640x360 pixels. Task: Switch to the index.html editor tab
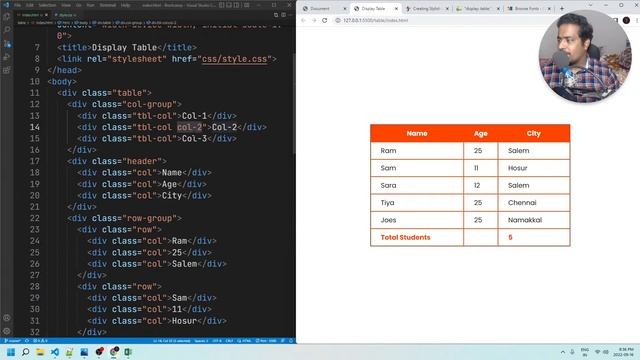32,15
